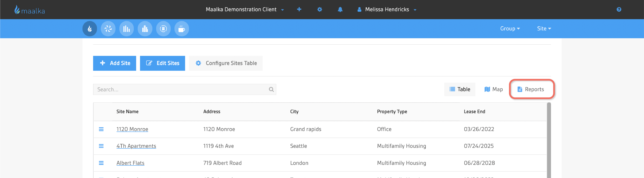
Task: Open the buildings portfolio module icon
Action: point(145,29)
